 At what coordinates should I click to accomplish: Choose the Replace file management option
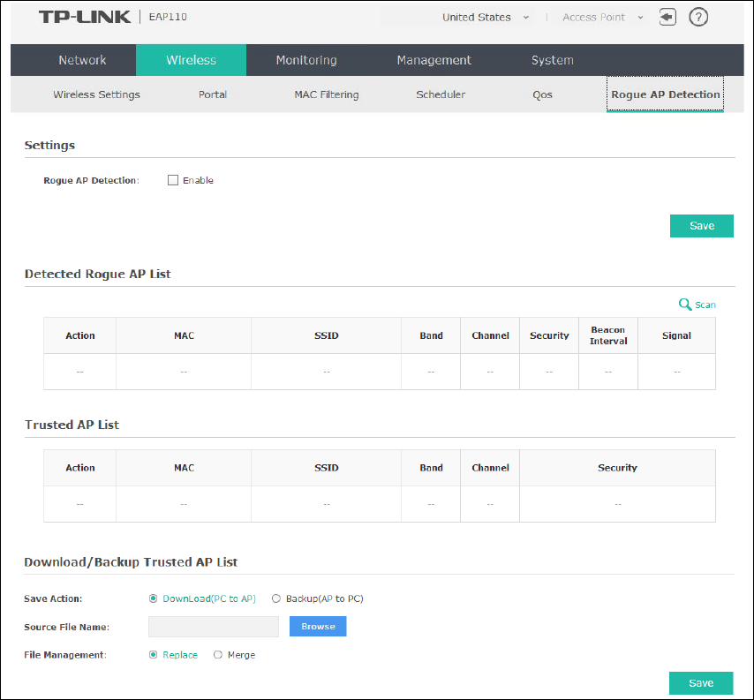pyautogui.click(x=153, y=655)
